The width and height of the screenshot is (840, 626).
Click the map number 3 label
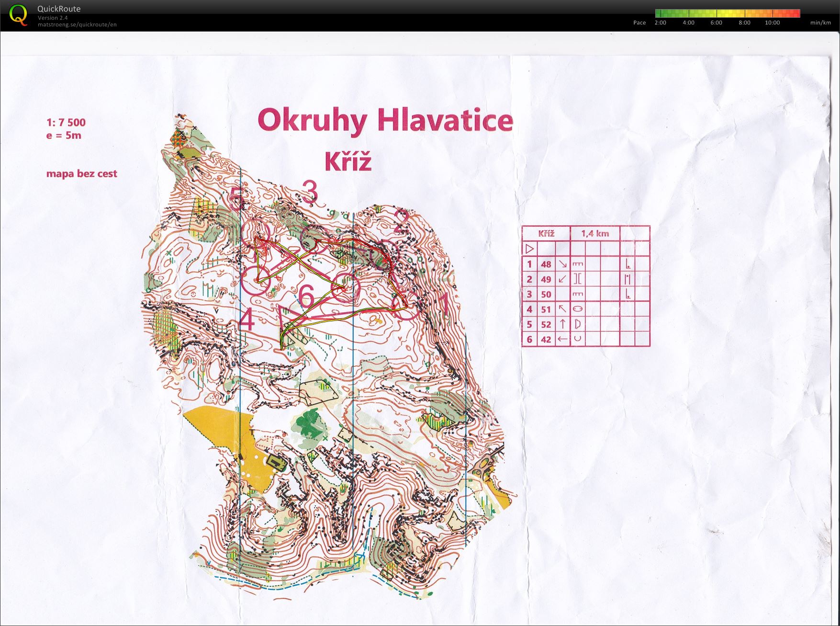[x=310, y=192]
